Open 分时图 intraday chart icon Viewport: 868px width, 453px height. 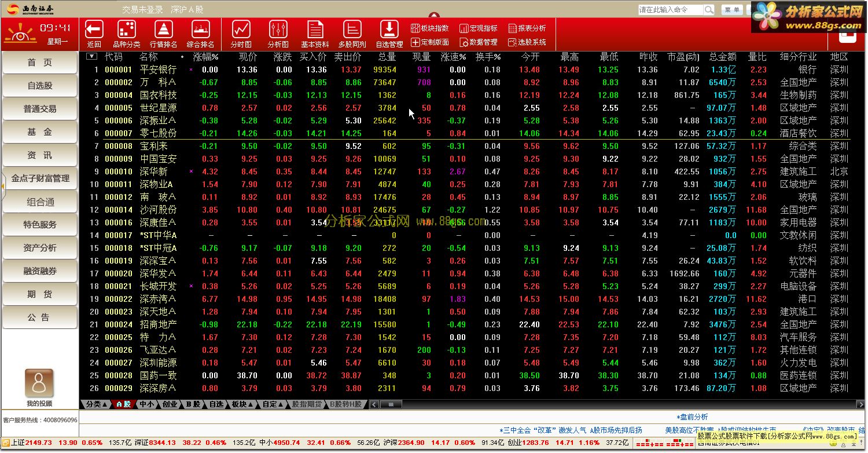coord(241,29)
